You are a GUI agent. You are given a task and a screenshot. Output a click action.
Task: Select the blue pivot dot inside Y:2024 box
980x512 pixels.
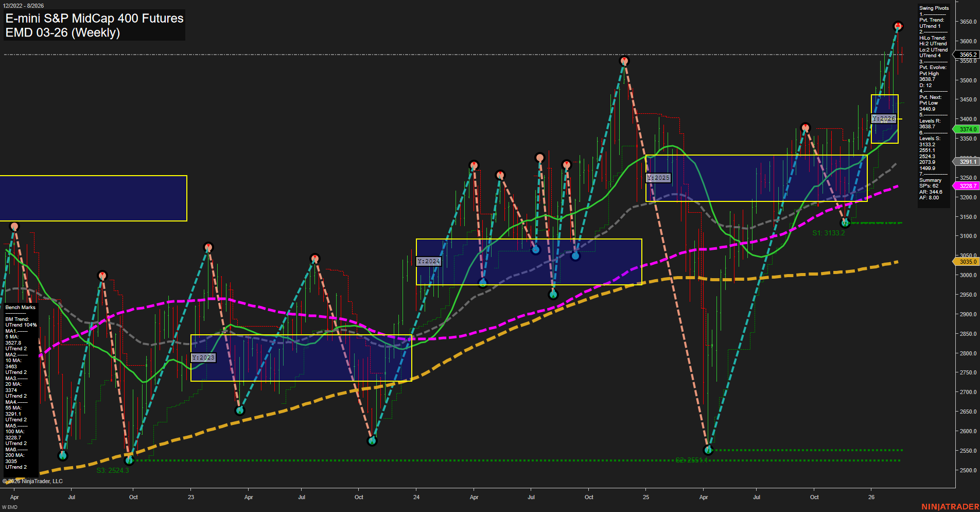tap(535, 249)
